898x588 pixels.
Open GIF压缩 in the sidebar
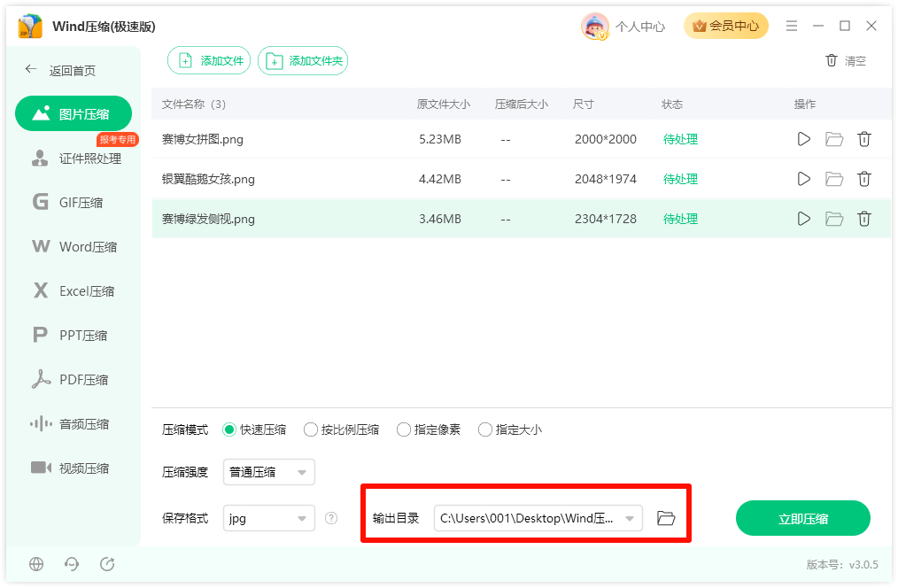tap(67, 203)
